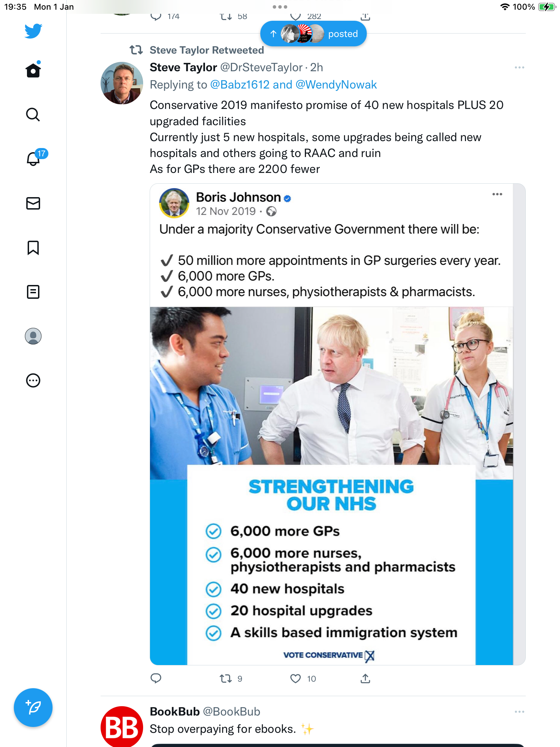Open Twitter home via bird logo
Screen dimensions: 560x747
point(33,31)
